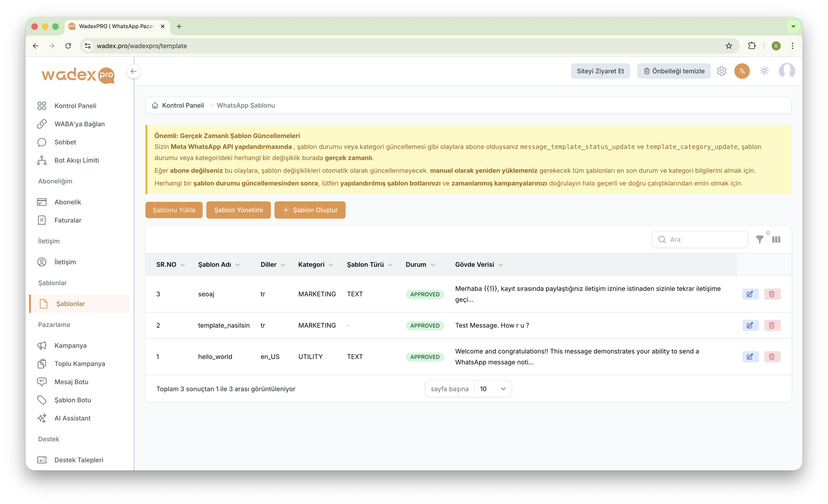The height and width of the screenshot is (504, 828).
Task: Click the Şablon Oluştur button
Action: point(310,210)
